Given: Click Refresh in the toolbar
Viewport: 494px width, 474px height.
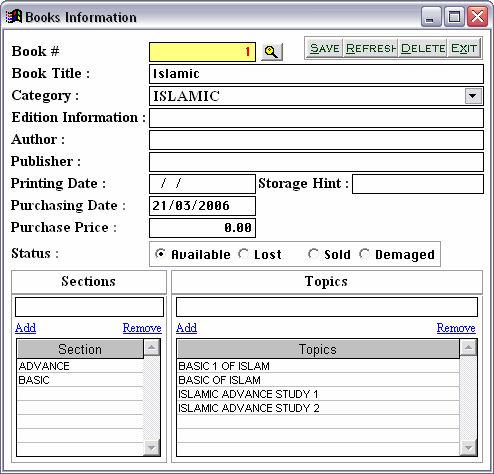Looking at the screenshot, I should coord(371,49).
